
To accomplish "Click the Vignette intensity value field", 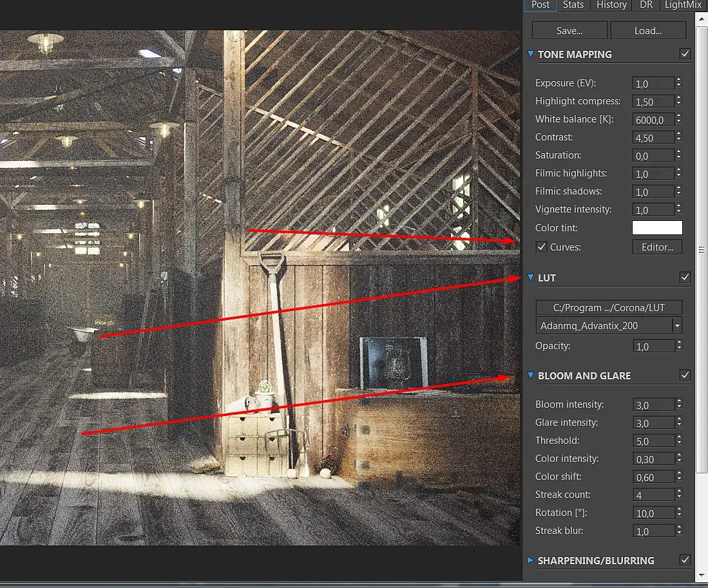I will [653, 210].
